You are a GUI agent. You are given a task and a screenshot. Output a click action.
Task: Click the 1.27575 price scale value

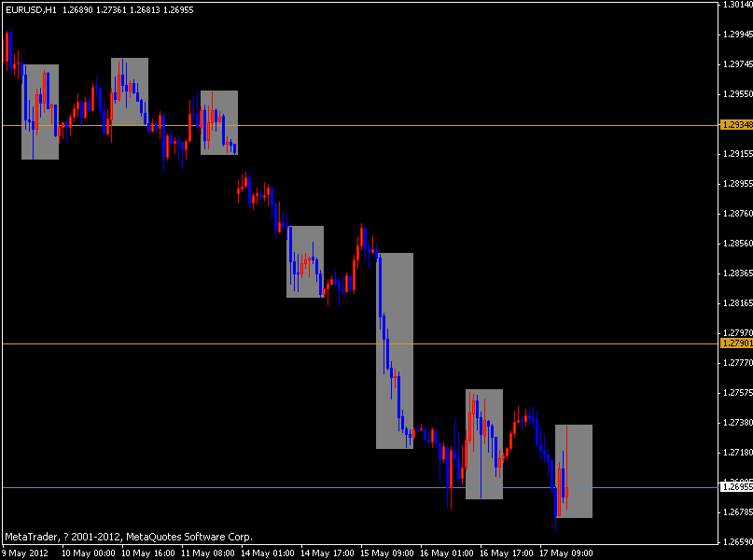coord(738,393)
